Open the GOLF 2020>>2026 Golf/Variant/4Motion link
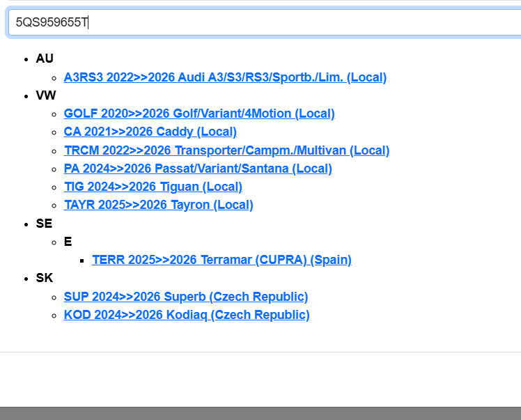521x420 pixels. tap(199, 114)
